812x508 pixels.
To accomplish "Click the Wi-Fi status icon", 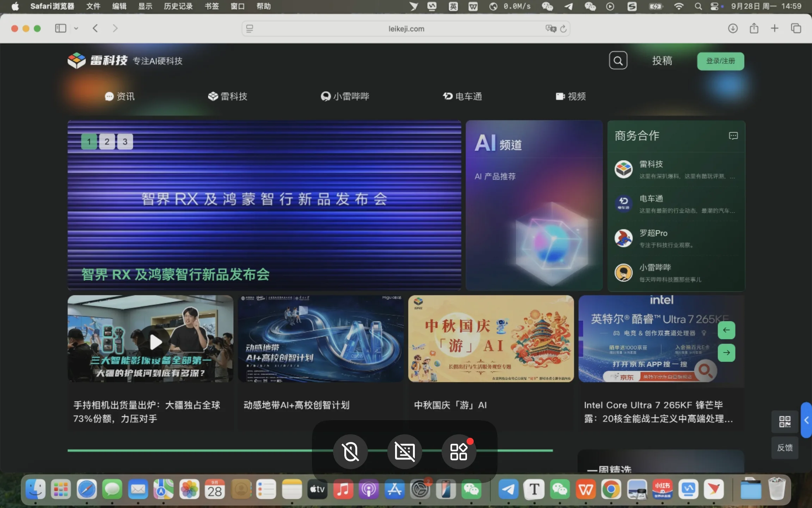I will click(x=679, y=6).
